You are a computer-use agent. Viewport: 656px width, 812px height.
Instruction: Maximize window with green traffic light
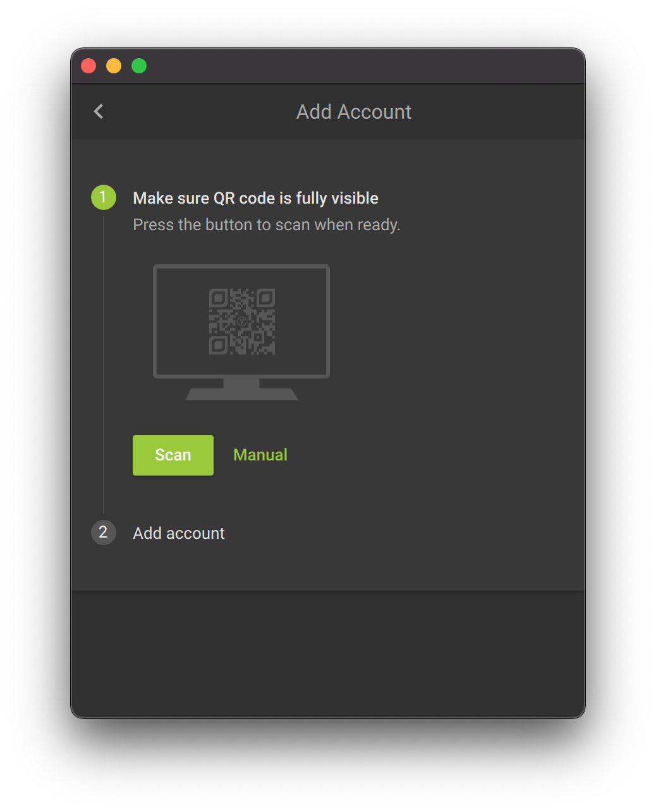point(139,66)
